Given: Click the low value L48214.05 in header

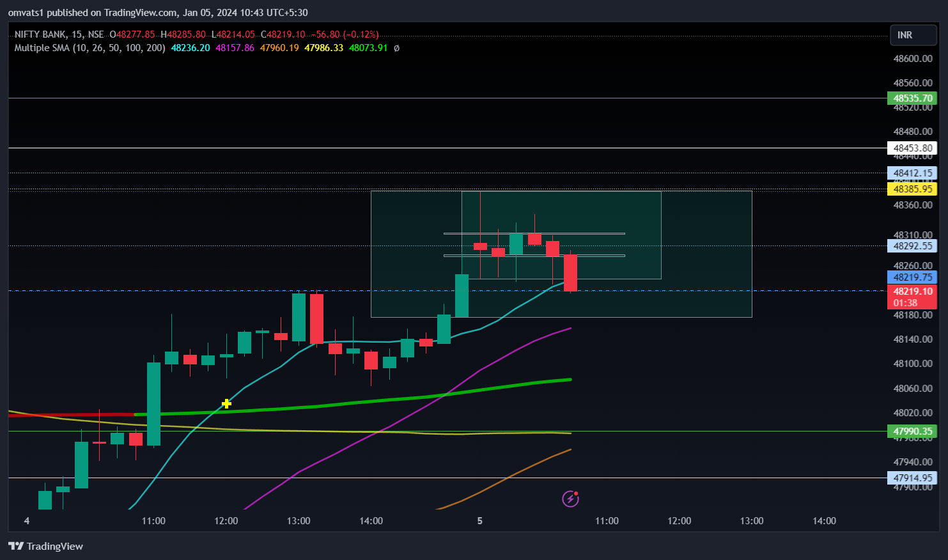Looking at the screenshot, I should click(x=233, y=35).
